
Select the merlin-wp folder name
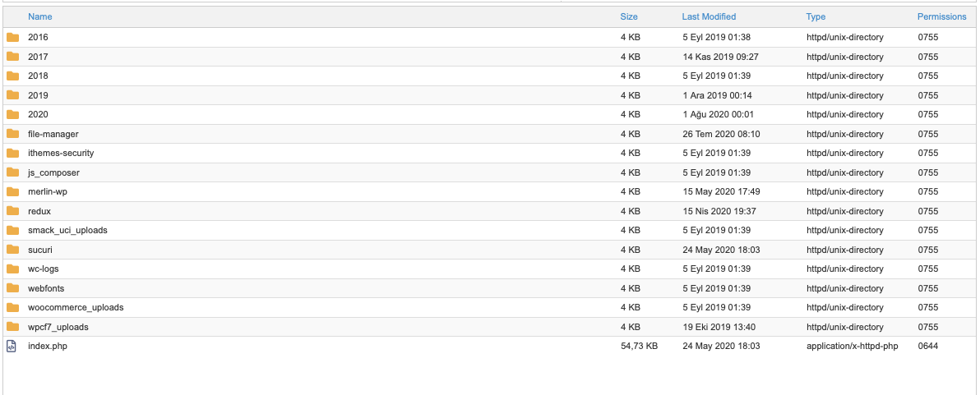click(x=48, y=191)
